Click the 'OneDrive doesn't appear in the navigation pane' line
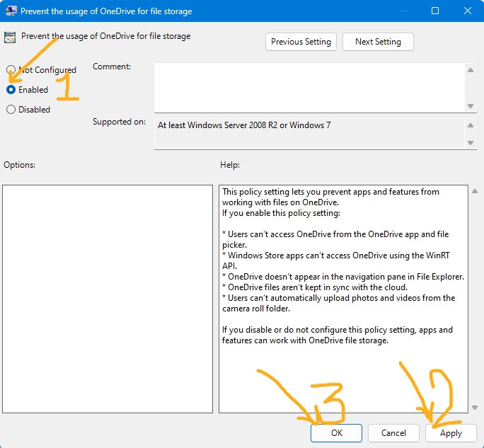This screenshot has height=448, width=484. click(343, 277)
